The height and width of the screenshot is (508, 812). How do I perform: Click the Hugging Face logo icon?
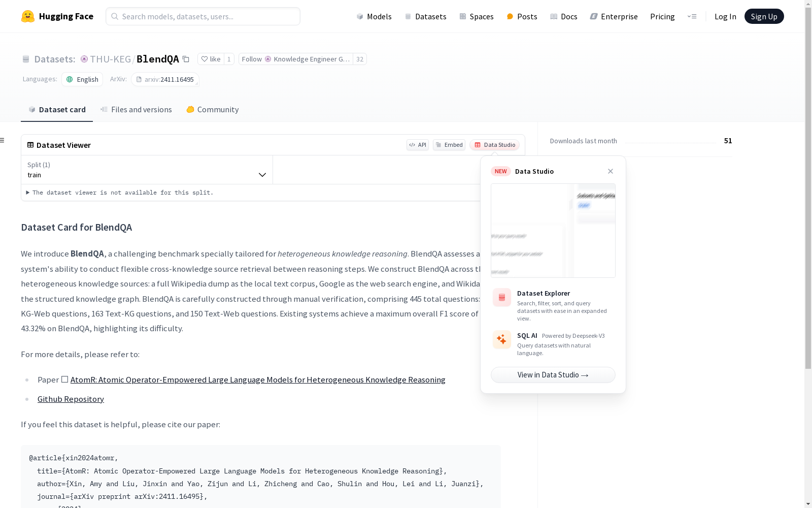coord(28,16)
